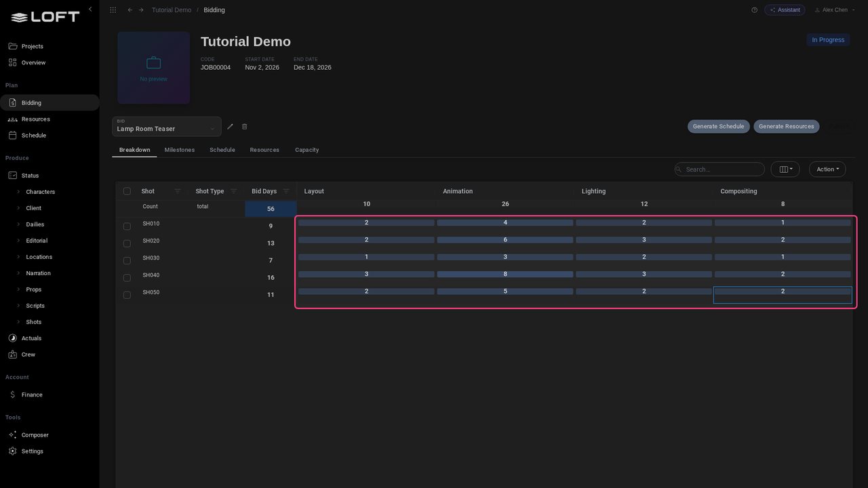
Task: Toggle the select-all checkbox in table header
Action: pos(127,191)
